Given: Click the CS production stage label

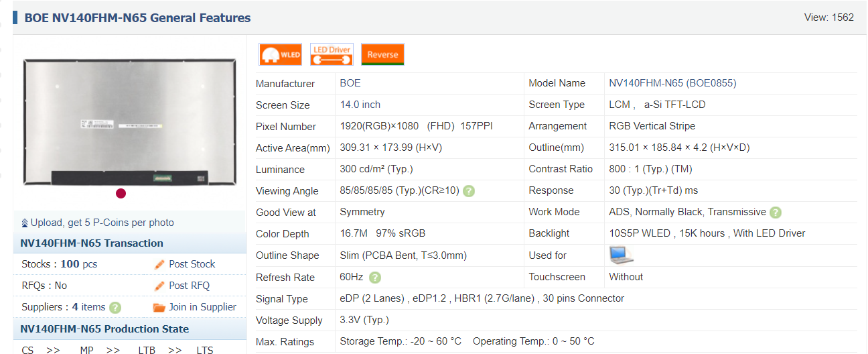Looking at the screenshot, I should [27, 350].
